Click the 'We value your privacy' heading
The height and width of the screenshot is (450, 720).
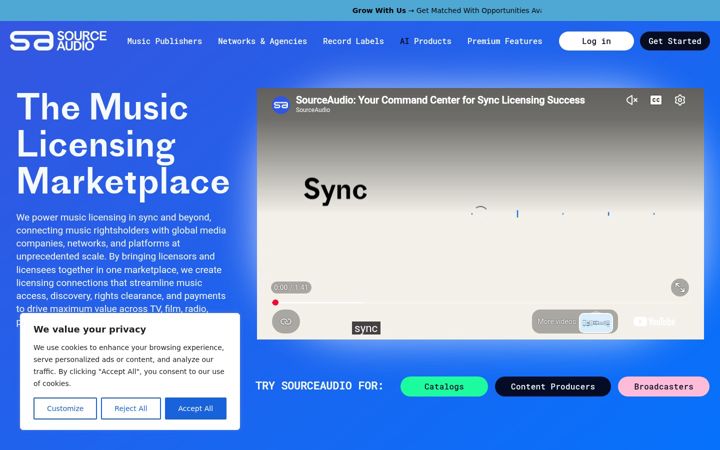[x=90, y=329]
